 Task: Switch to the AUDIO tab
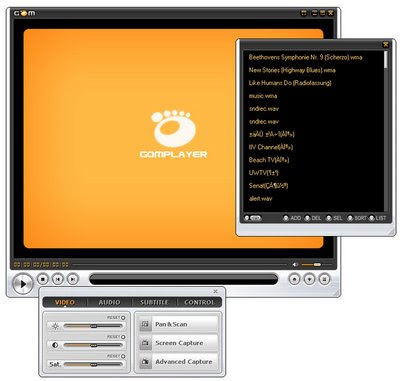click(109, 302)
